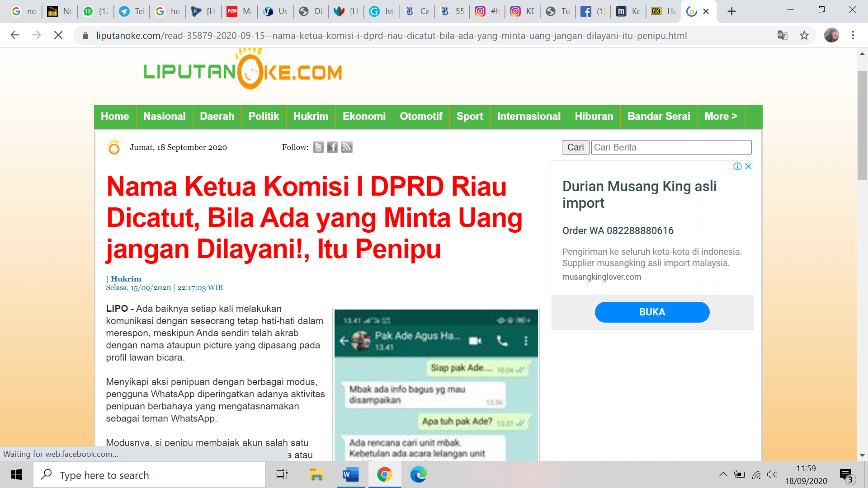Click the date 'Jumat, 18 September 2020'

coord(178,147)
